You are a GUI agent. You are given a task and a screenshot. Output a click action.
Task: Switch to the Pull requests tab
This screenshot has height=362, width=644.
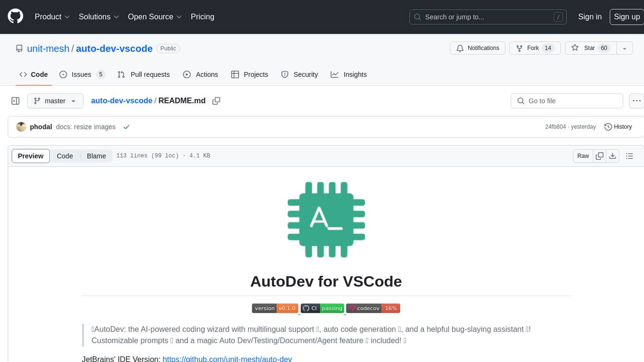pos(143,74)
